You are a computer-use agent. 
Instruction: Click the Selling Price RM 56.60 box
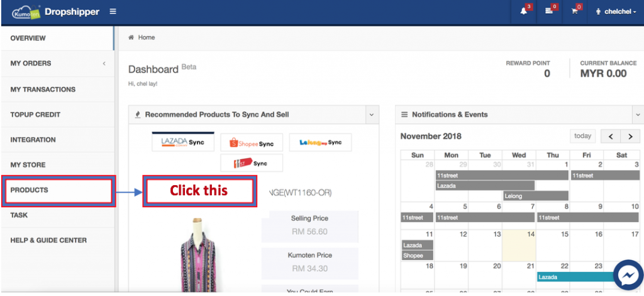pyautogui.click(x=309, y=226)
